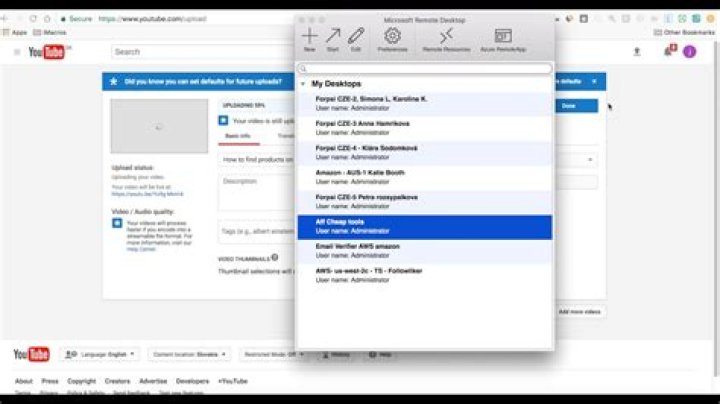Click the Edit pencil icon
Viewport: 720px width, 404px height.
(356, 37)
